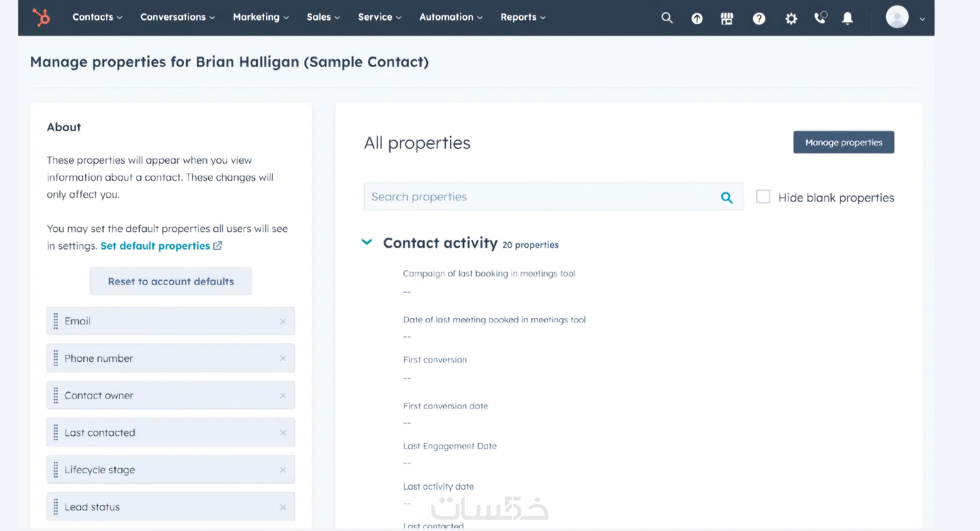Select Date of last meeting booked property

click(494, 320)
